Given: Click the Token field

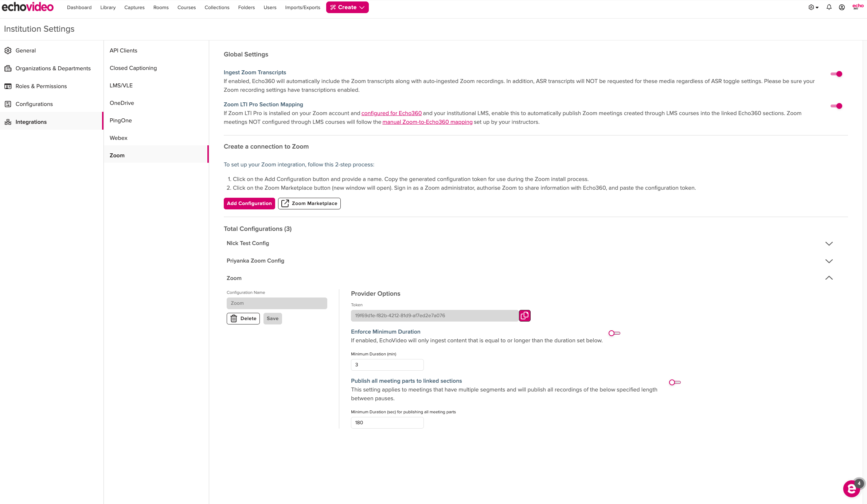Looking at the screenshot, I should pyautogui.click(x=435, y=316).
